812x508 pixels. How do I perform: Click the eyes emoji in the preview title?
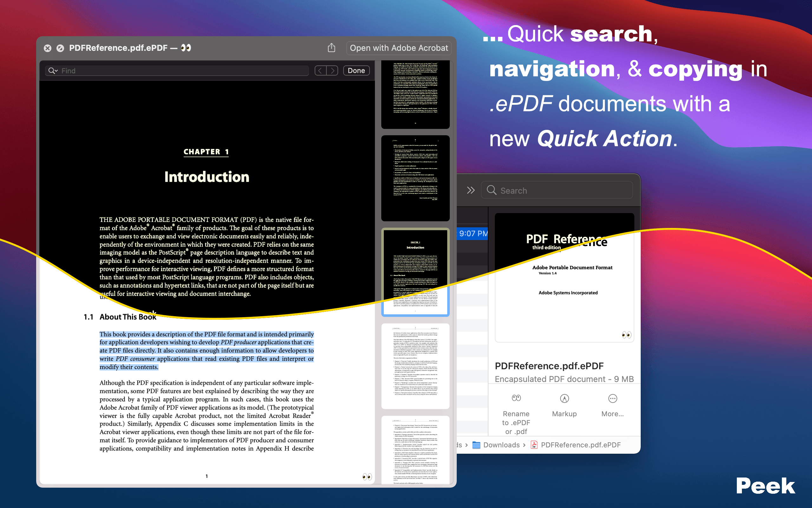click(x=186, y=48)
